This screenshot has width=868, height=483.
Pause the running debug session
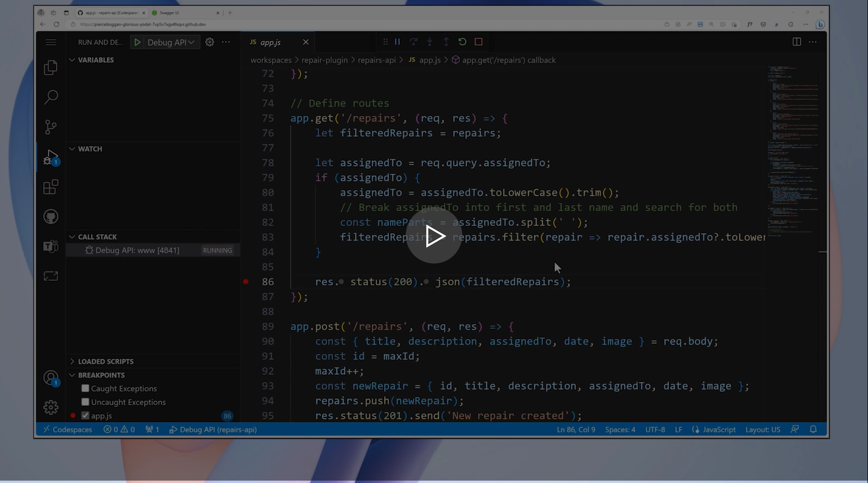397,42
